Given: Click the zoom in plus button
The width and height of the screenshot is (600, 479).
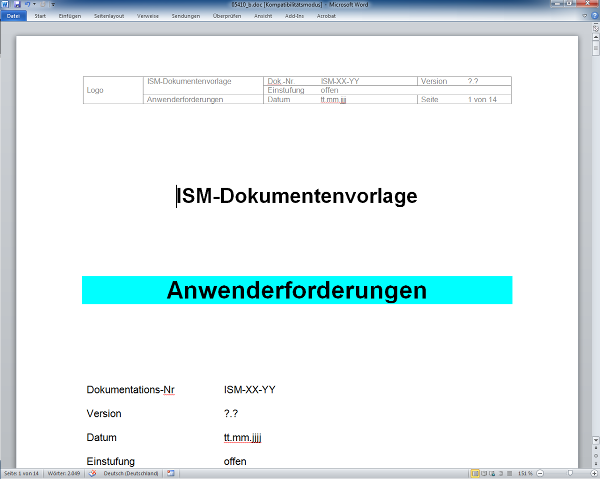Looking at the screenshot, I should tap(592, 473).
